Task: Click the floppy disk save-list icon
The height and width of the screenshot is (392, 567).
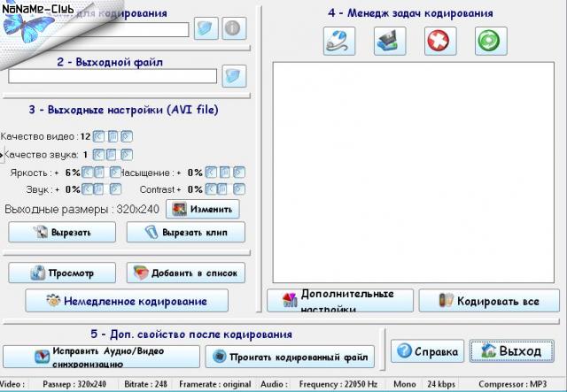Action: (x=387, y=42)
